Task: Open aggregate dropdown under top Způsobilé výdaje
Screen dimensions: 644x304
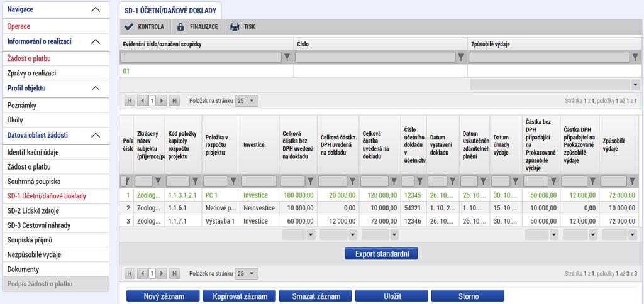Action: coord(636,85)
